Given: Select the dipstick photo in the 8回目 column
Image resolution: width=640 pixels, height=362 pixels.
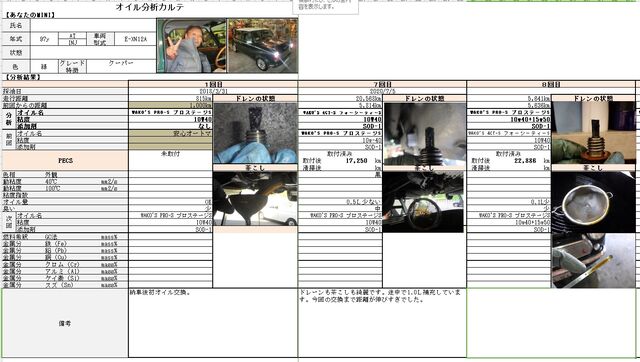Looking at the screenshot, I should click(x=593, y=260).
